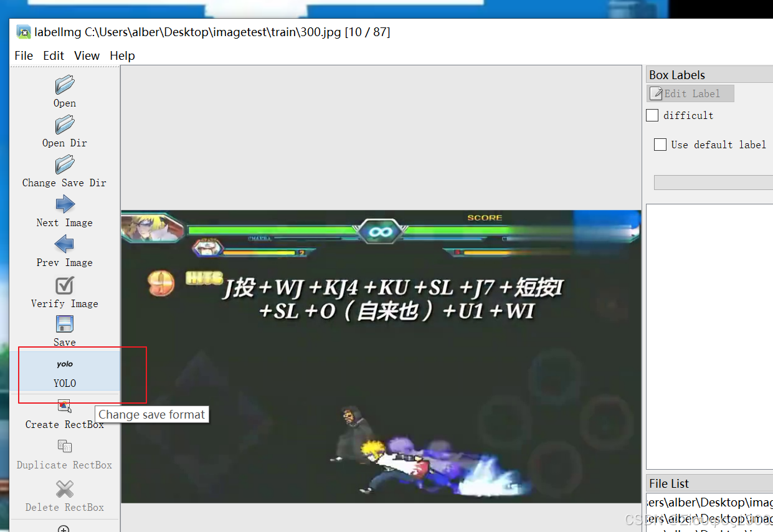Open the File menu
The width and height of the screenshot is (773, 532).
point(24,55)
